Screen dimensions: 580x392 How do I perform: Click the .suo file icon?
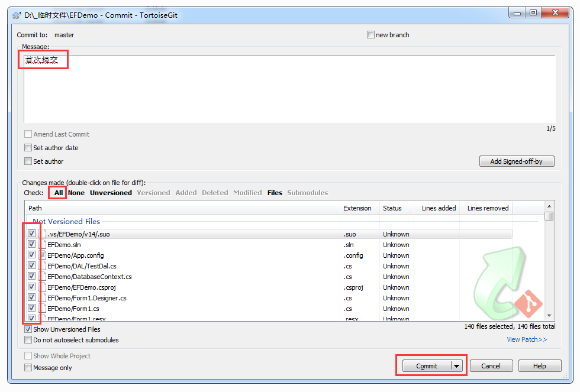point(43,234)
